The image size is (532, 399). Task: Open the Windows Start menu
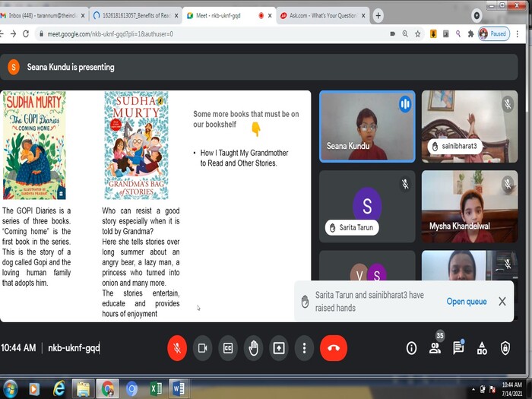click(x=10, y=389)
